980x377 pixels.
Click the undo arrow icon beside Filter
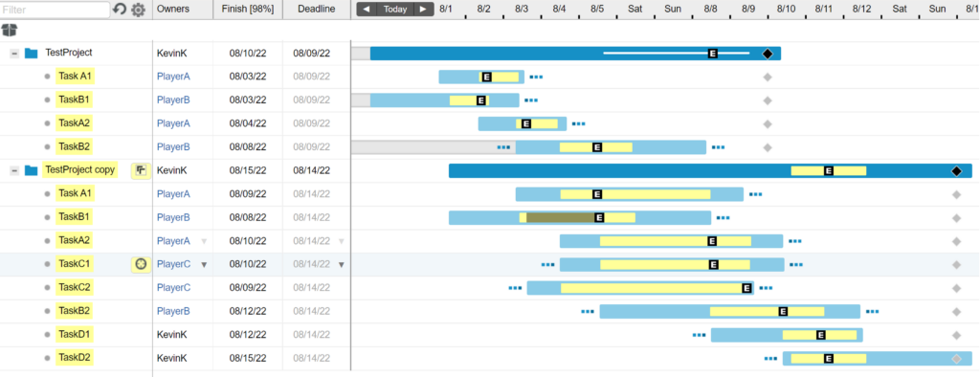point(120,10)
